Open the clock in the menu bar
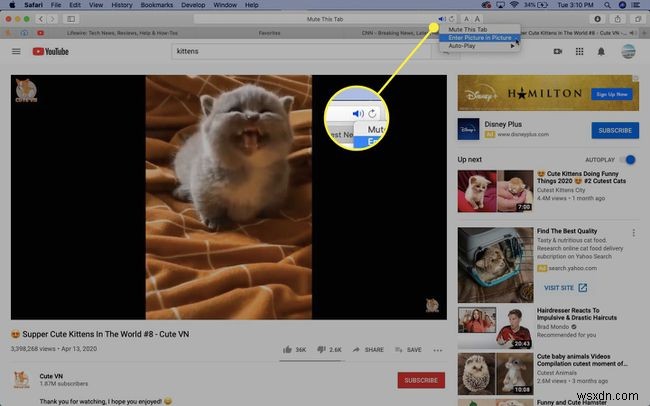 [575, 5]
